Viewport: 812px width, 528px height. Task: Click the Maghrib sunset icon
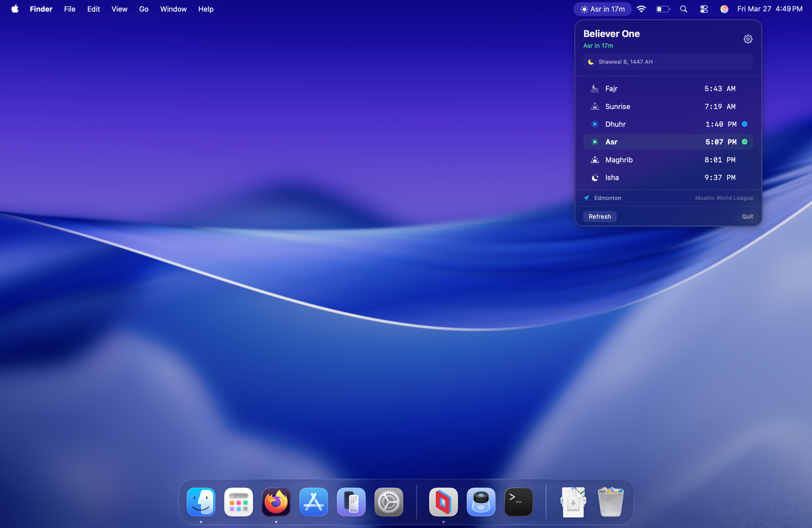click(x=595, y=160)
